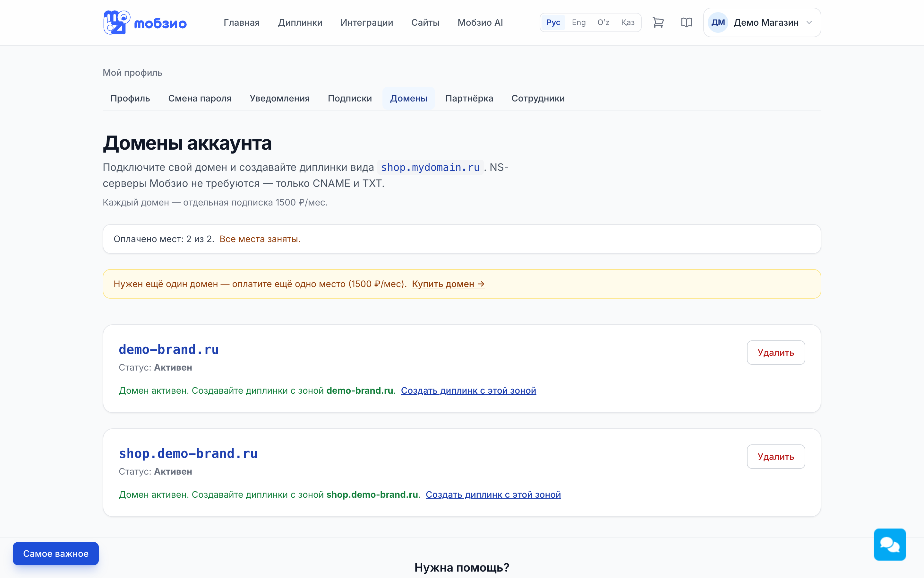The width and height of the screenshot is (924, 578).
Task: Switch to the Подписки tab
Action: [x=349, y=98]
